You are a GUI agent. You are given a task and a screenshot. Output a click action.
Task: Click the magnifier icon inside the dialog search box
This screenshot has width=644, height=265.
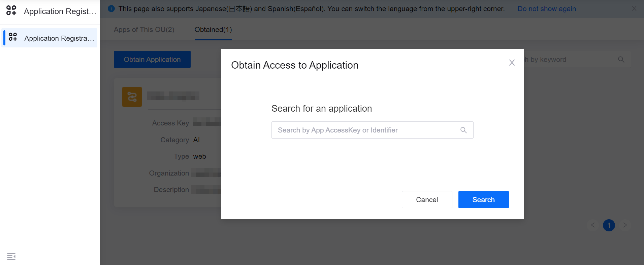coord(463,130)
